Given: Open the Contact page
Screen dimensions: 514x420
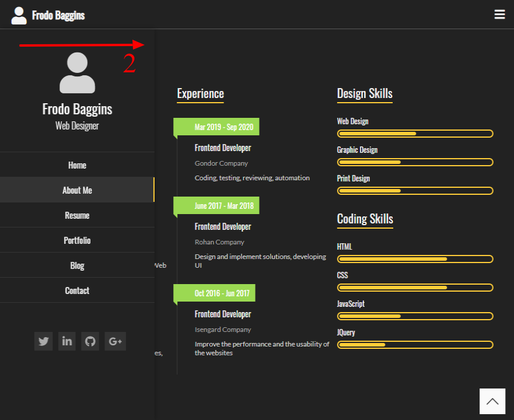Looking at the screenshot, I should pyautogui.click(x=77, y=290).
